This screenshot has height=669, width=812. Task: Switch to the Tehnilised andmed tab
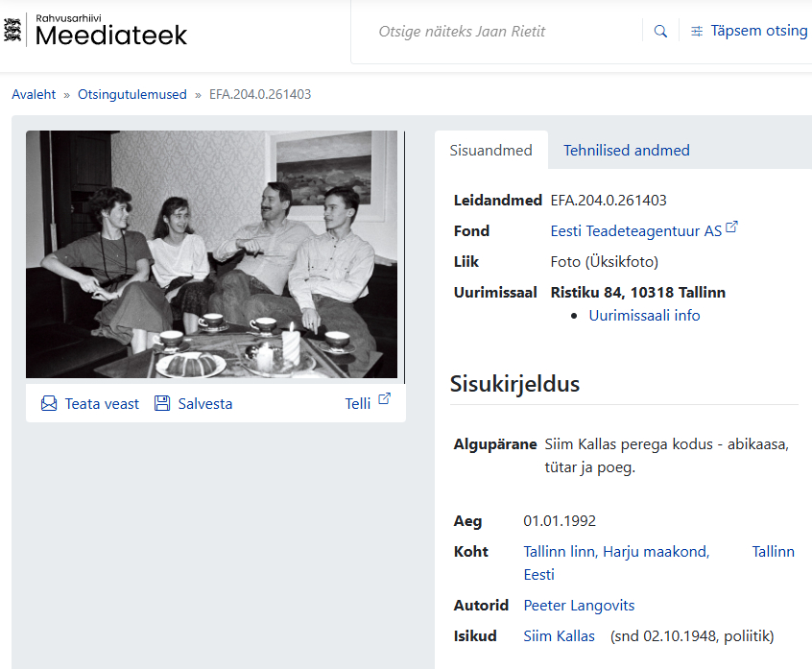[626, 150]
